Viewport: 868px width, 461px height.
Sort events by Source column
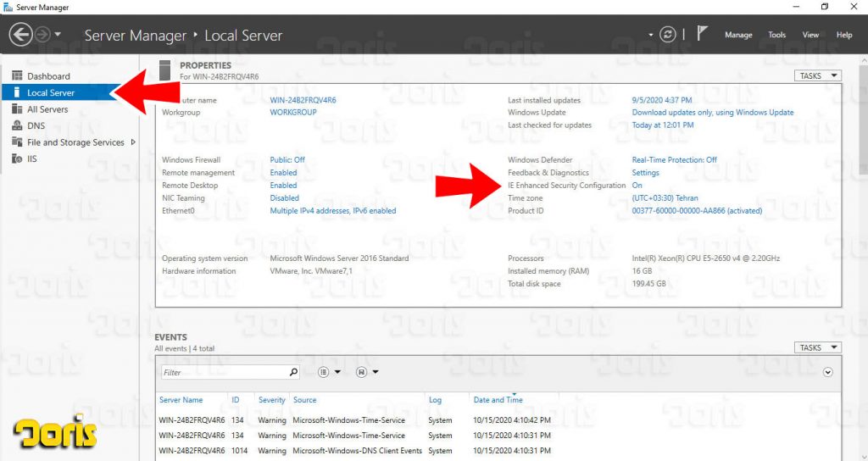click(304, 400)
